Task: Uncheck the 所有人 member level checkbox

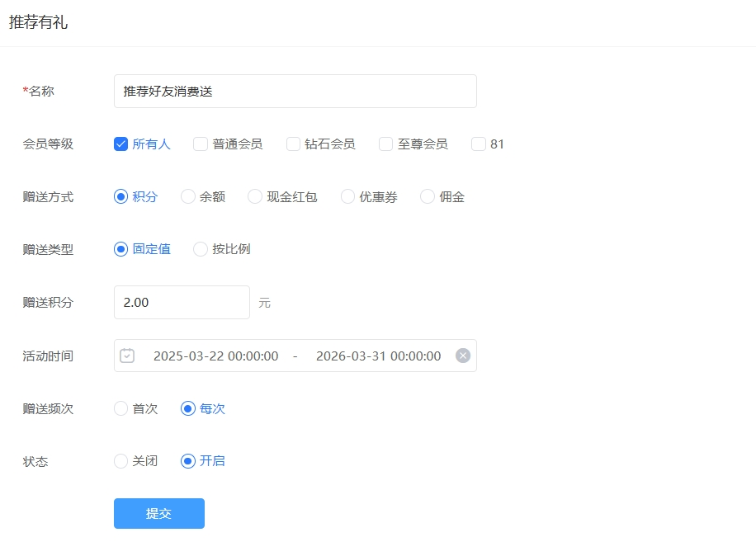Action: [120, 144]
